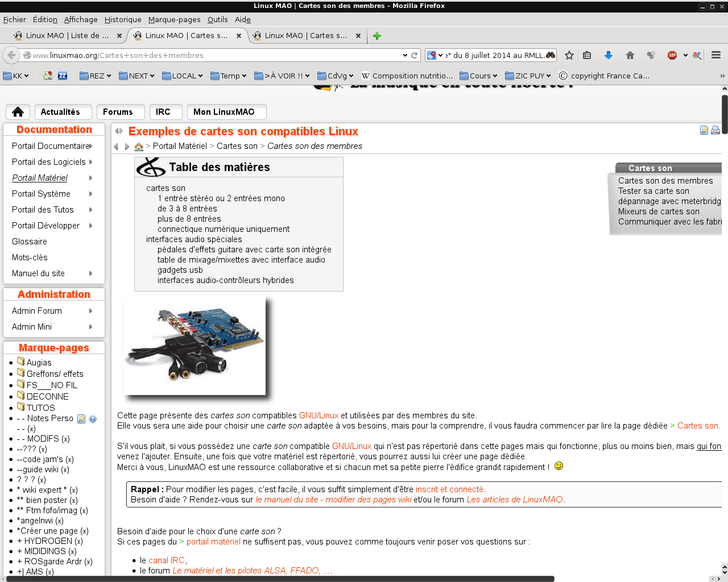The width and height of the screenshot is (728, 582).
Task: Click the vertical page scrollbar thumb
Action: [725, 115]
